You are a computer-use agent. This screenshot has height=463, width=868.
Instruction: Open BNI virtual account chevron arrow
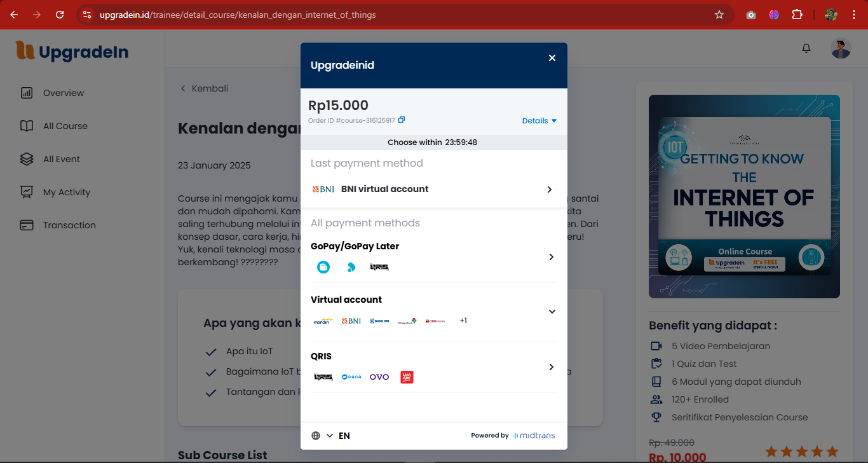pos(550,190)
